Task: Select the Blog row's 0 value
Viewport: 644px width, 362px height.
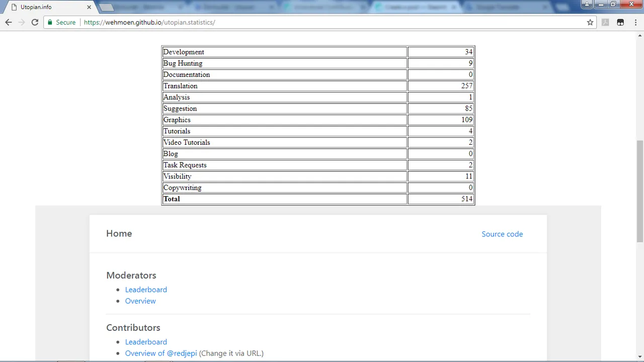Action: coord(470,154)
